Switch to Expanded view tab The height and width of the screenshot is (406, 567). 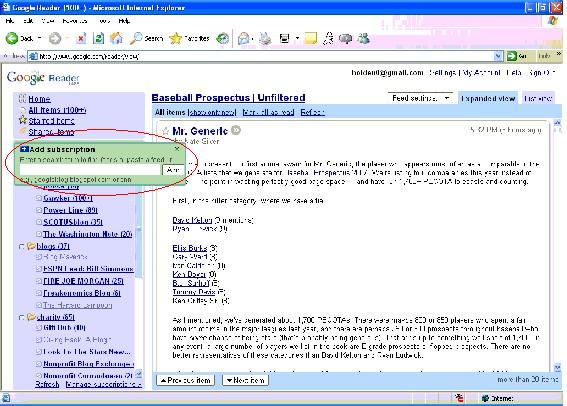[x=488, y=98]
